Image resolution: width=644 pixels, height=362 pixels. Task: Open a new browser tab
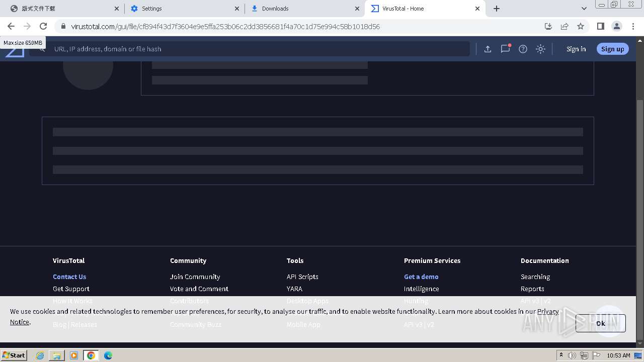tap(497, 9)
